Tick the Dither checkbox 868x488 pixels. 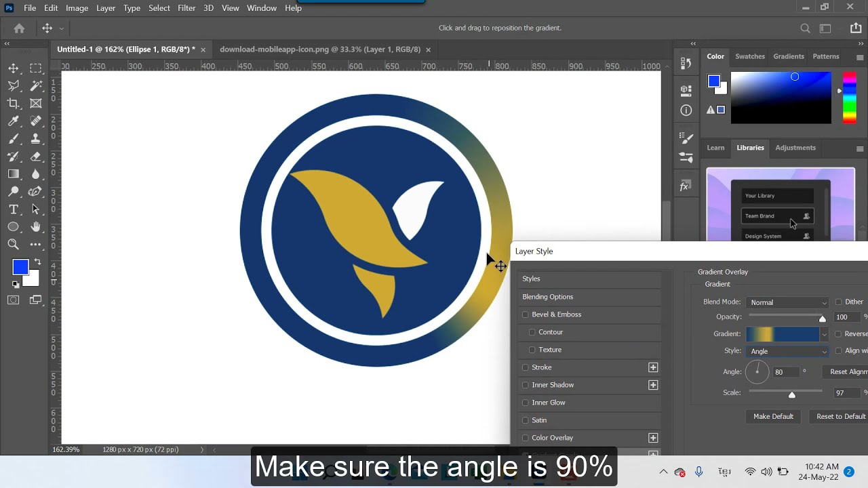[838, 302]
